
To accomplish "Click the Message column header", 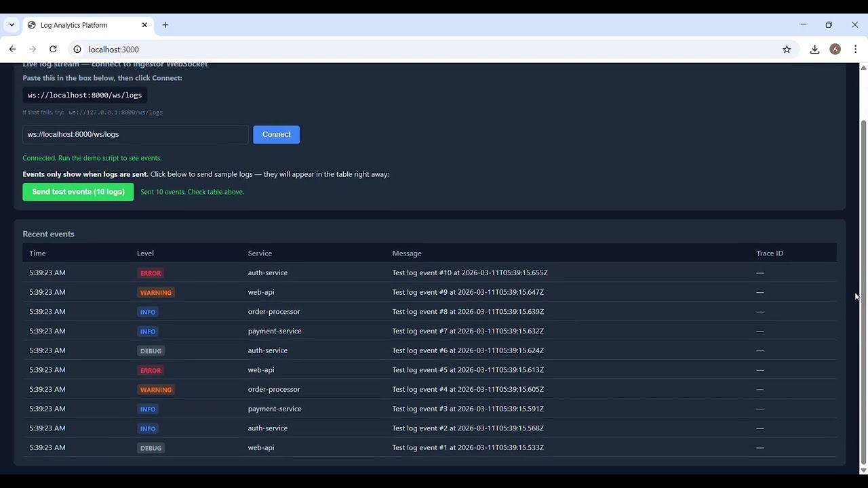I will click(x=407, y=253).
